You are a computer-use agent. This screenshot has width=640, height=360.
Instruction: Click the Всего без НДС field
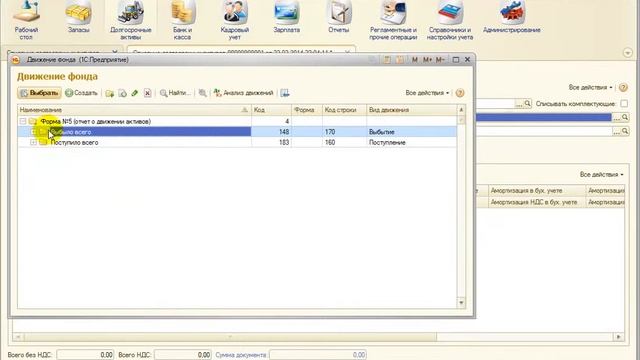tap(85, 355)
